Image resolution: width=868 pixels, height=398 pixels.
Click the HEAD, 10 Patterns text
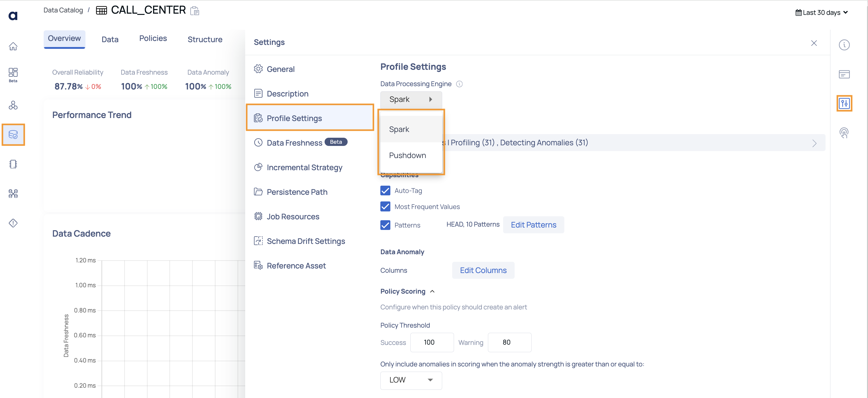coord(473,224)
